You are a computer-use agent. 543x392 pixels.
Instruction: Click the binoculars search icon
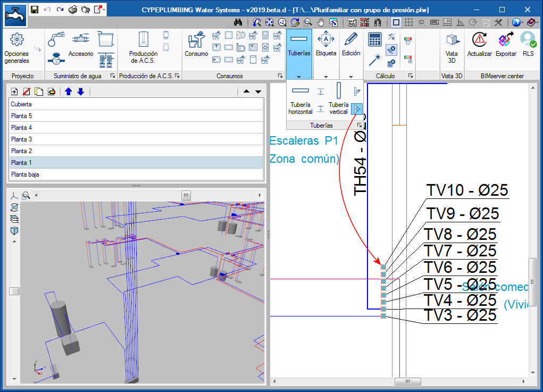coord(238,22)
